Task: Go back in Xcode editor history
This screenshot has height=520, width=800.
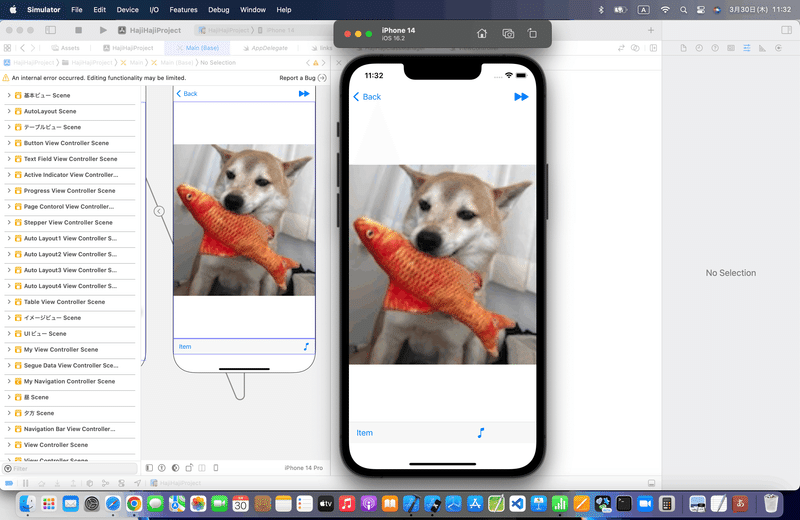Action: pos(22,48)
